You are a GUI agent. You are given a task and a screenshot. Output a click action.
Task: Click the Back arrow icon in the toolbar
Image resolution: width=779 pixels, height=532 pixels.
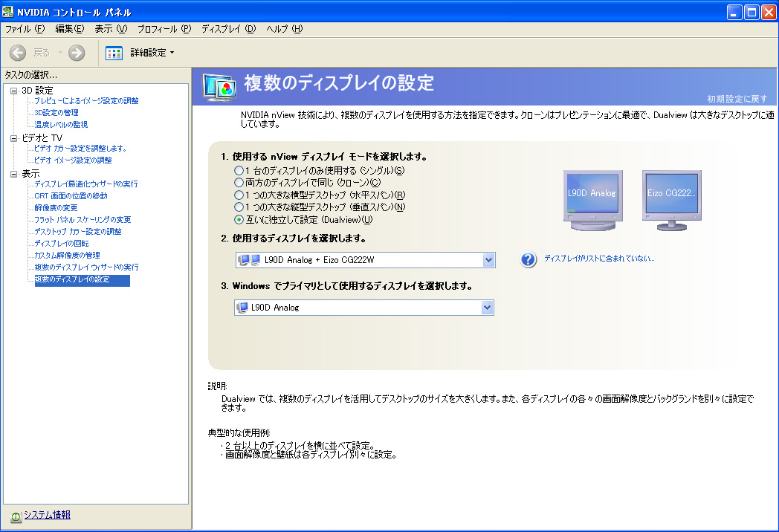(18, 53)
